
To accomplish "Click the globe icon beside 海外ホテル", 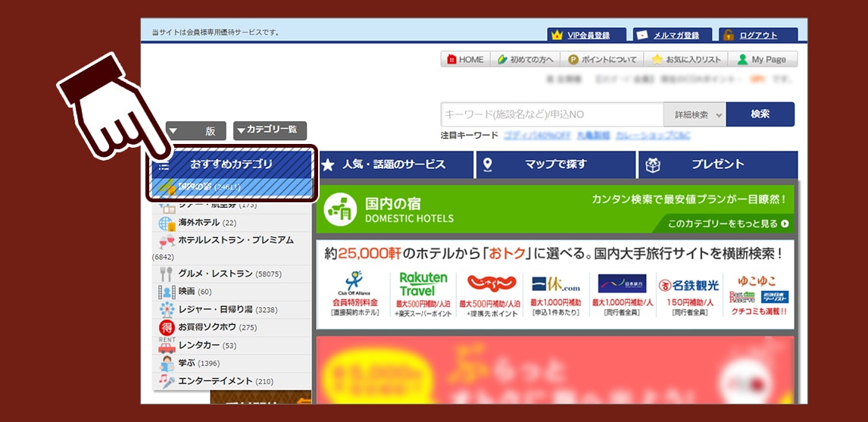I will click(x=167, y=224).
